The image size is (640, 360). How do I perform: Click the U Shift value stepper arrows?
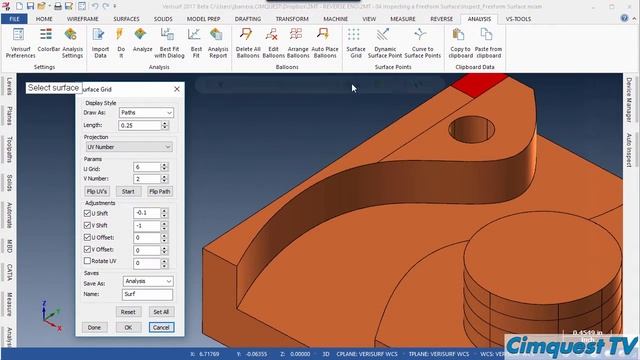pos(164,213)
